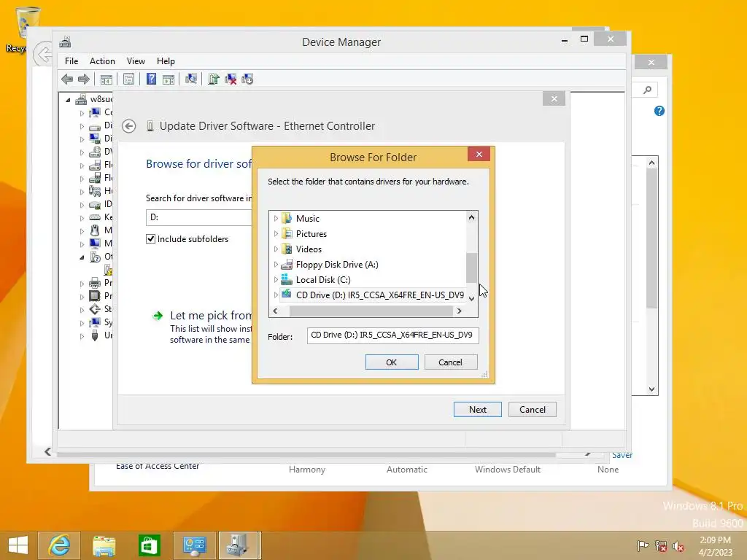Click the vertical scrollbar thumb in the folder tree
Screen dimensions: 747x560
[x=471, y=268]
